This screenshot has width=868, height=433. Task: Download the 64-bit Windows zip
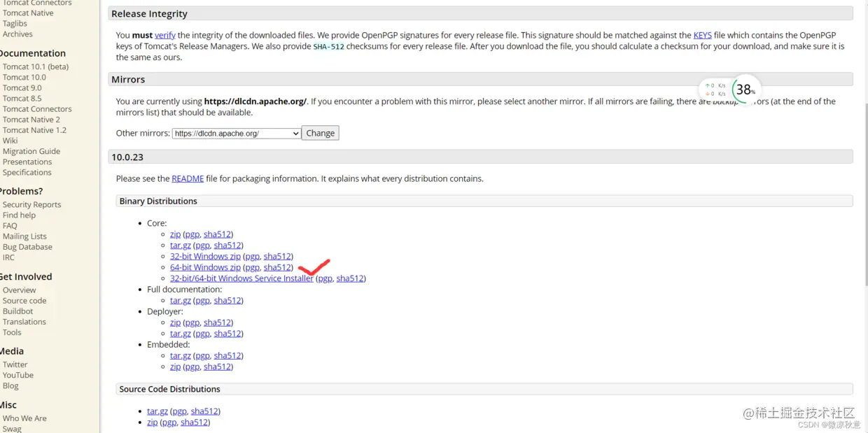[205, 267]
